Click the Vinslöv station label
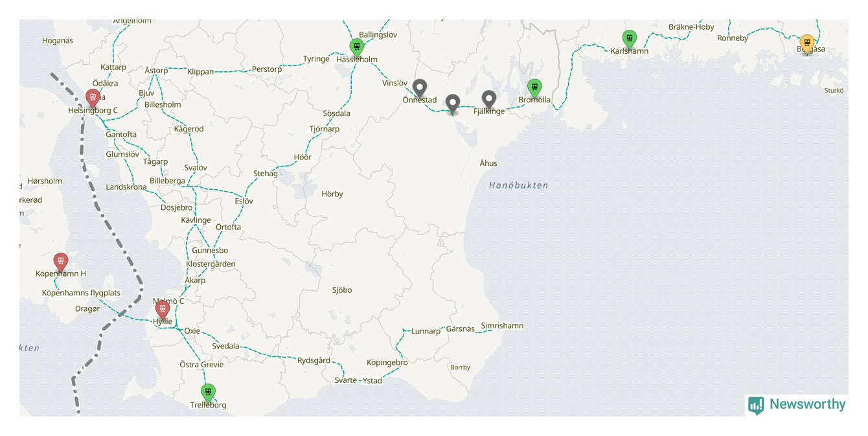The height and width of the screenshot is (436, 868). click(394, 83)
